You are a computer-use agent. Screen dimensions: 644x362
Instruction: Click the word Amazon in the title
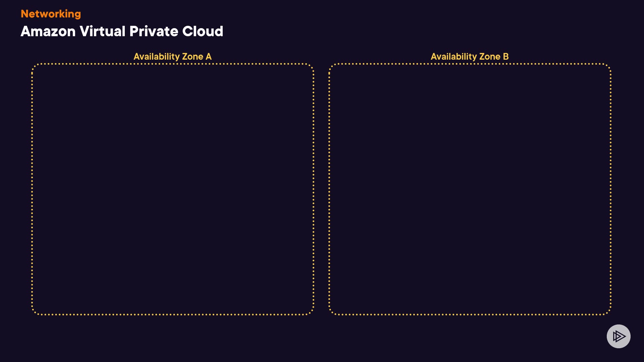pyautogui.click(x=48, y=31)
